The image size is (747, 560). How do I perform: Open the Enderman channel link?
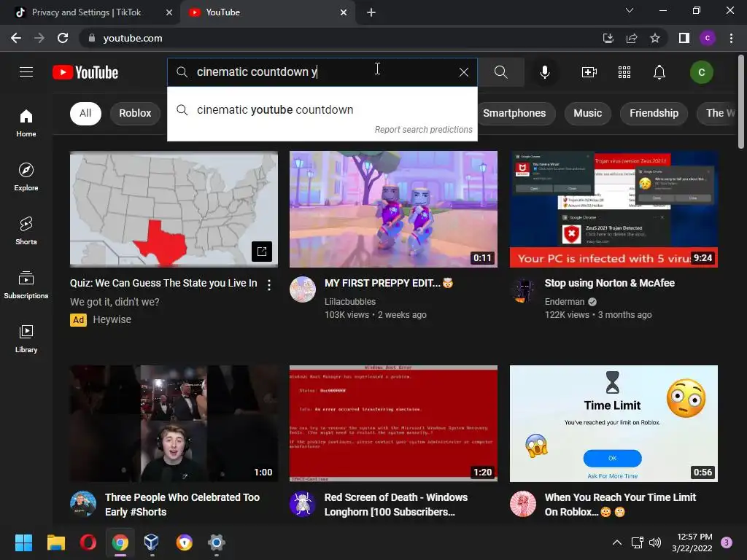pos(565,301)
